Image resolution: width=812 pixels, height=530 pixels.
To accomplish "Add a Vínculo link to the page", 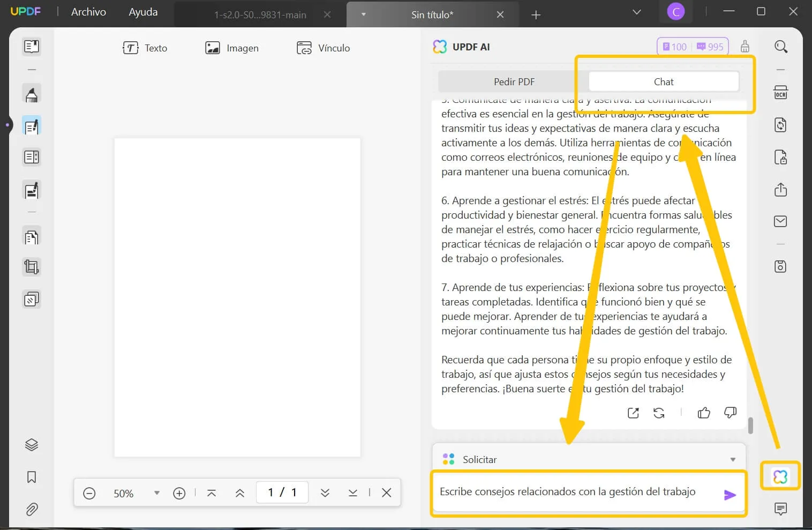I will (323, 48).
